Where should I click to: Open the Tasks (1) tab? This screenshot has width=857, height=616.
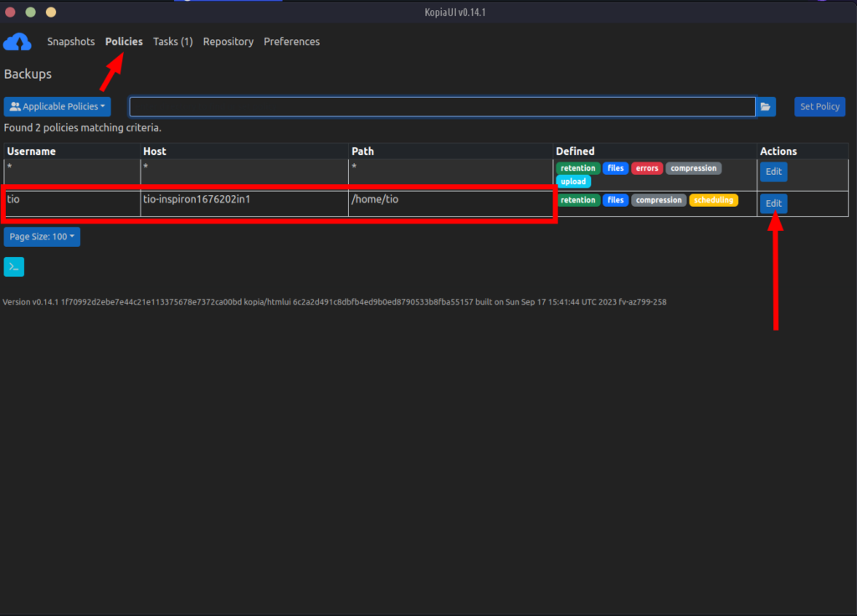pyautogui.click(x=172, y=42)
